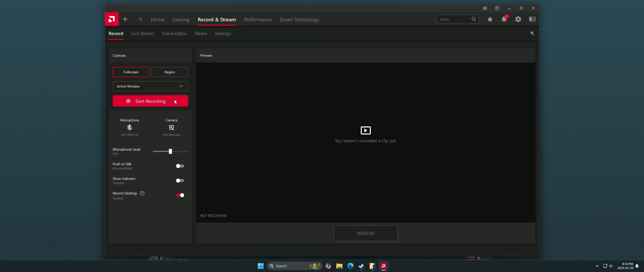Unmute the microphone icon
The image size is (644, 272).
[x=130, y=127]
